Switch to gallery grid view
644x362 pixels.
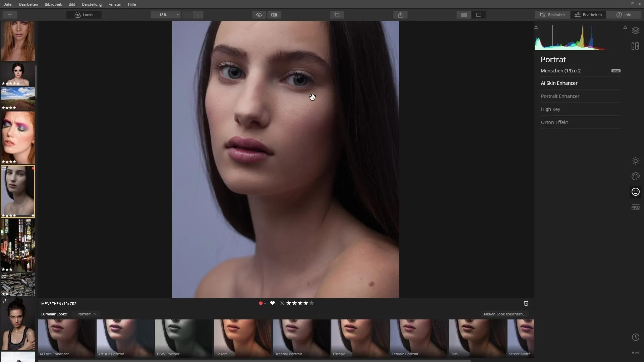464,15
